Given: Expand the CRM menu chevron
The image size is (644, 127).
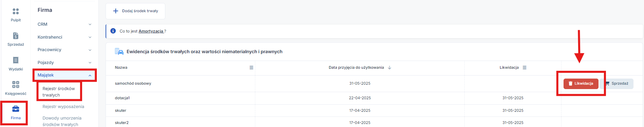Looking at the screenshot, I should [90, 24].
